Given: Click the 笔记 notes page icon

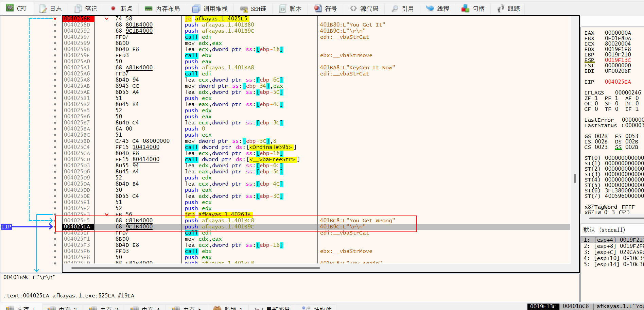Looking at the screenshot, I should [78, 8].
